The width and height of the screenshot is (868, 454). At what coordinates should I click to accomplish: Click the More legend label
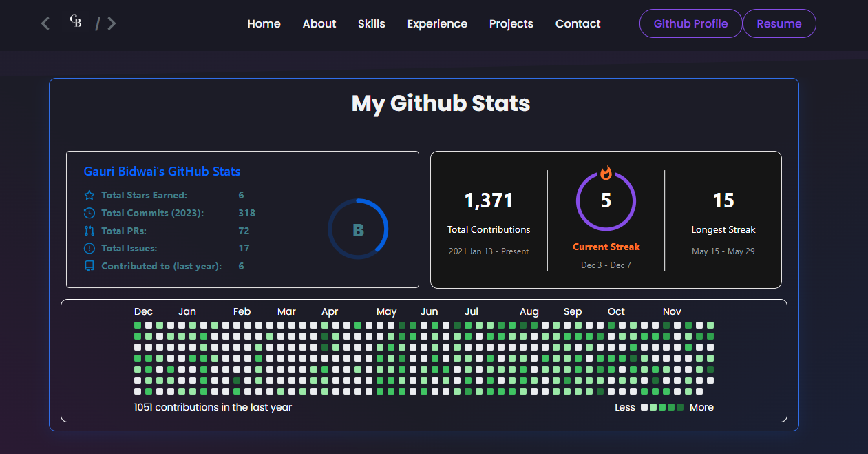pos(701,407)
